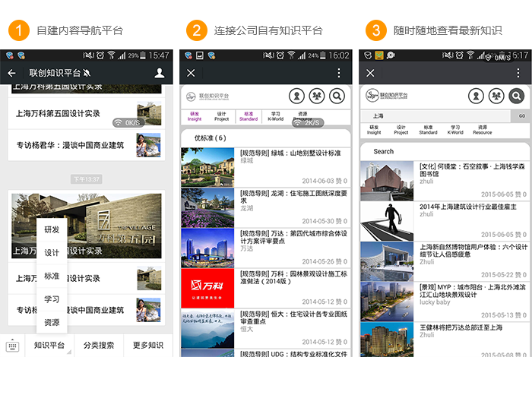Click the search field containing 上海
The width and height of the screenshot is (532, 395).
435,116
